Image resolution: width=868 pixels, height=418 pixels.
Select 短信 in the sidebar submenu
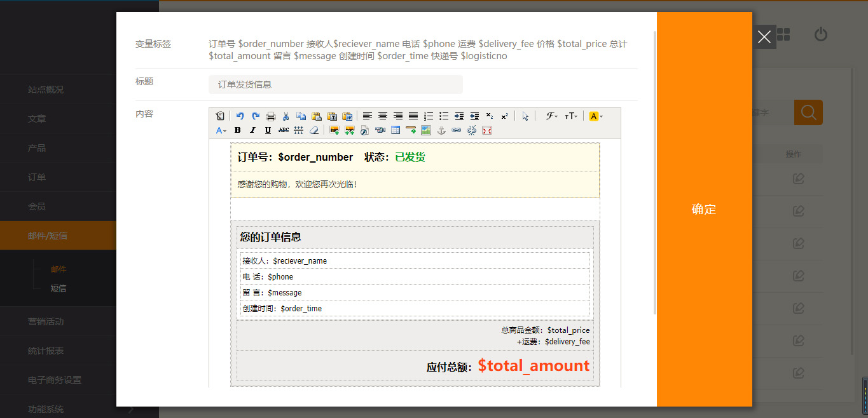pos(59,288)
